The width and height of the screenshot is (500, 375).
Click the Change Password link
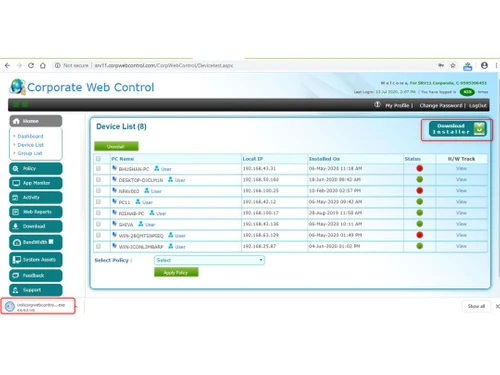(x=441, y=105)
